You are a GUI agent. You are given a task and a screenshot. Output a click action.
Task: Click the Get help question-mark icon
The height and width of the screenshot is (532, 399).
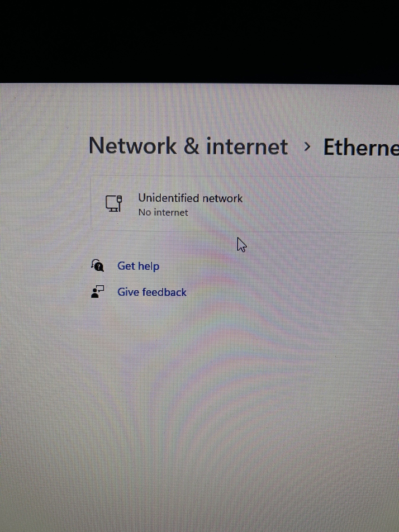pyautogui.click(x=98, y=265)
